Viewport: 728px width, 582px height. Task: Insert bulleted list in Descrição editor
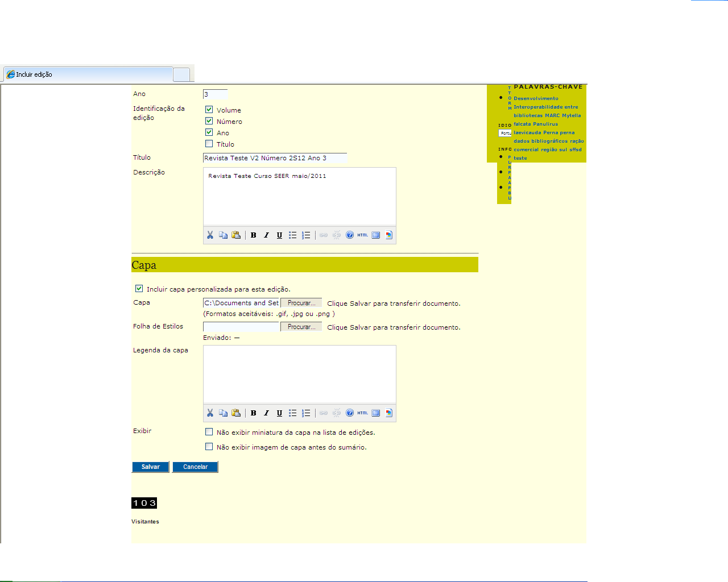[x=292, y=235]
